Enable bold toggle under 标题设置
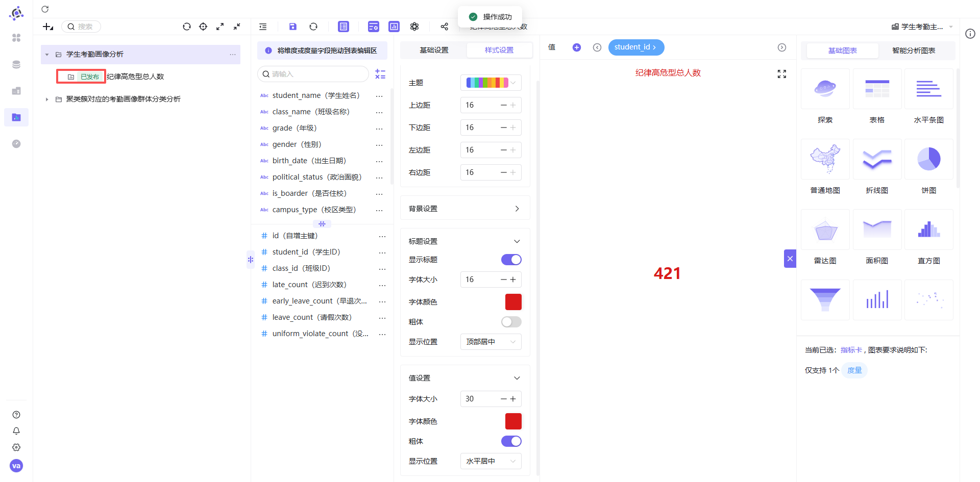Screen dimensions: 980x482 coord(511,322)
